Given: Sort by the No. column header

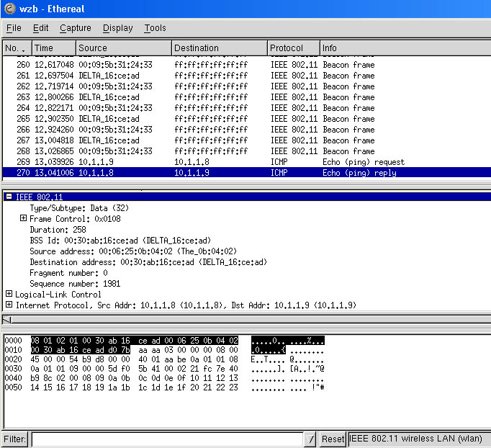Looking at the screenshot, I should (x=17, y=48).
